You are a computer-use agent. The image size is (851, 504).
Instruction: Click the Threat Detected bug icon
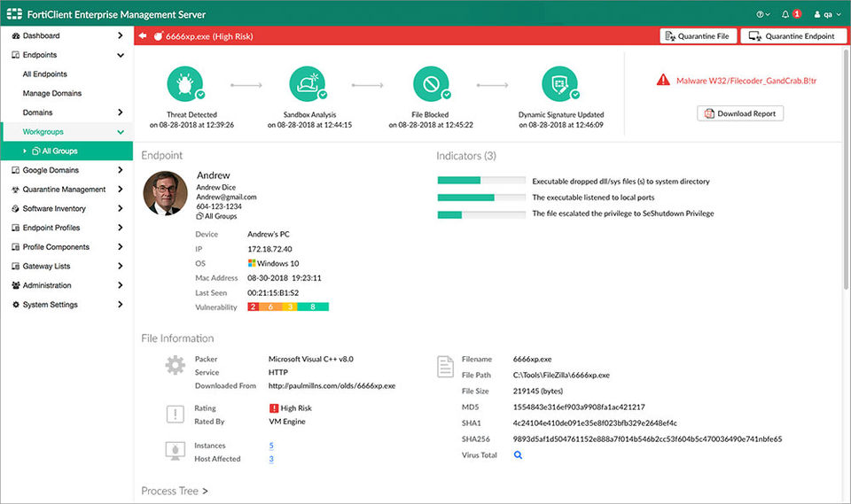(185, 84)
